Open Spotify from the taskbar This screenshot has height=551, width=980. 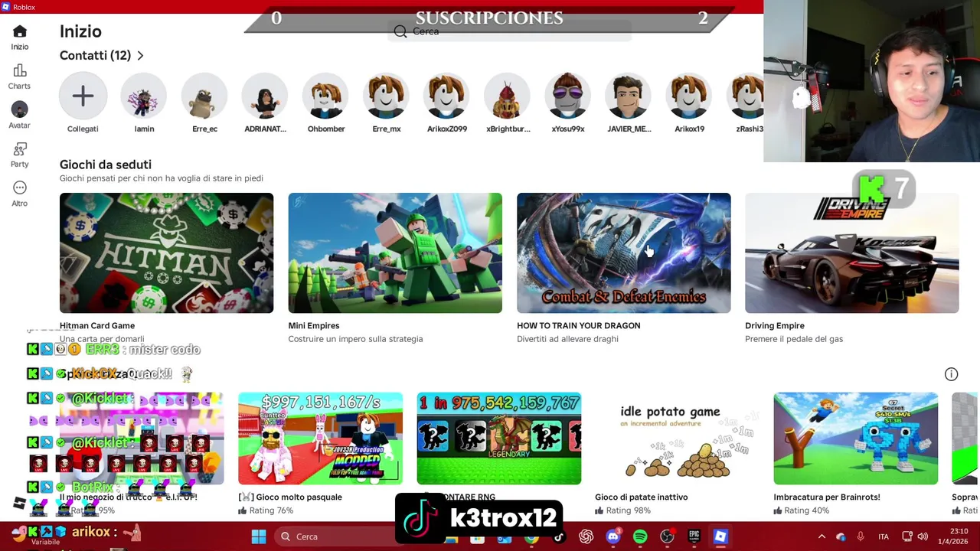(640, 536)
